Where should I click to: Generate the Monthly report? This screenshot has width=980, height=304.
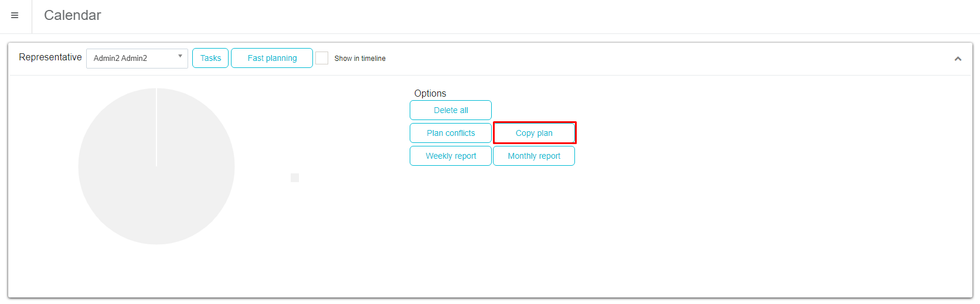(x=534, y=156)
